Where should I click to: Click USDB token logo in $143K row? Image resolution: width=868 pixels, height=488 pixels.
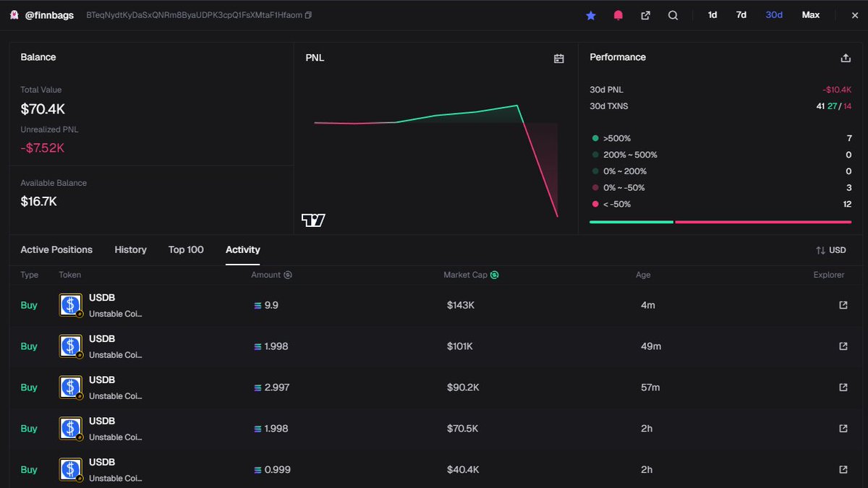click(x=70, y=305)
